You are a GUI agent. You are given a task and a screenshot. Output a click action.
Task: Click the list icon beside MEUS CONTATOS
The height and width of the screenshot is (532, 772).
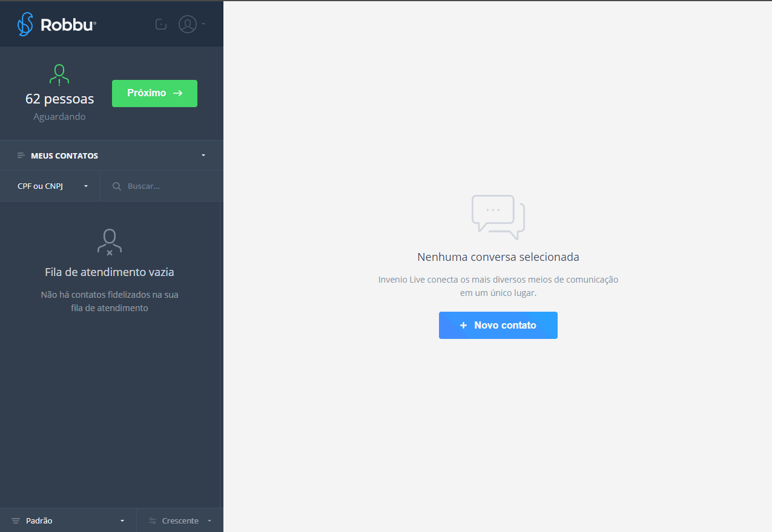click(21, 156)
